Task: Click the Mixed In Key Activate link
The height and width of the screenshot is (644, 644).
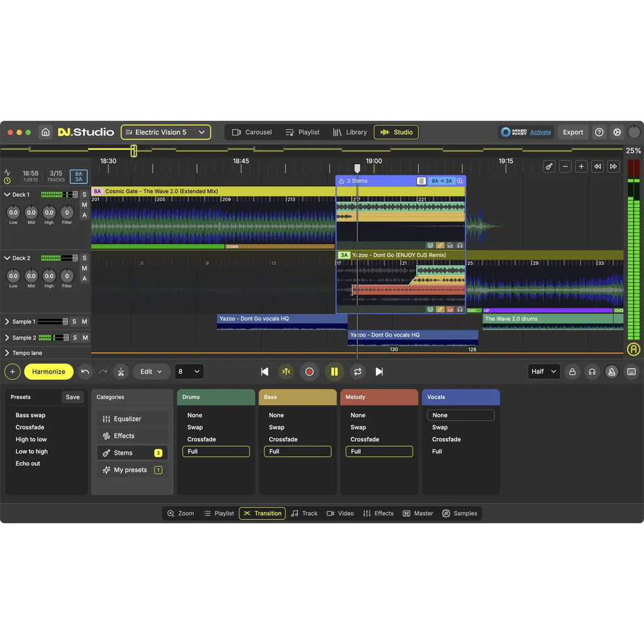Action: [x=540, y=132]
